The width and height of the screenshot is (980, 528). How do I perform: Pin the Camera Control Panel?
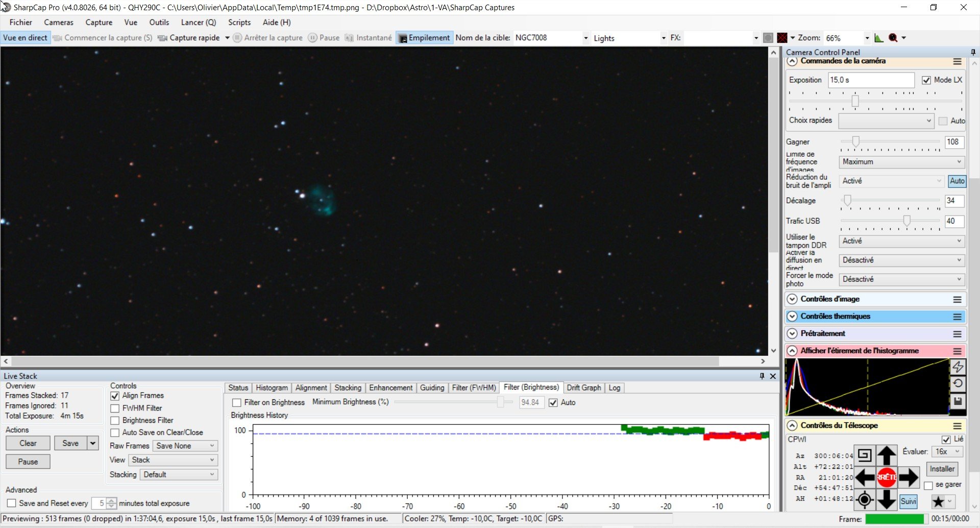(973, 52)
